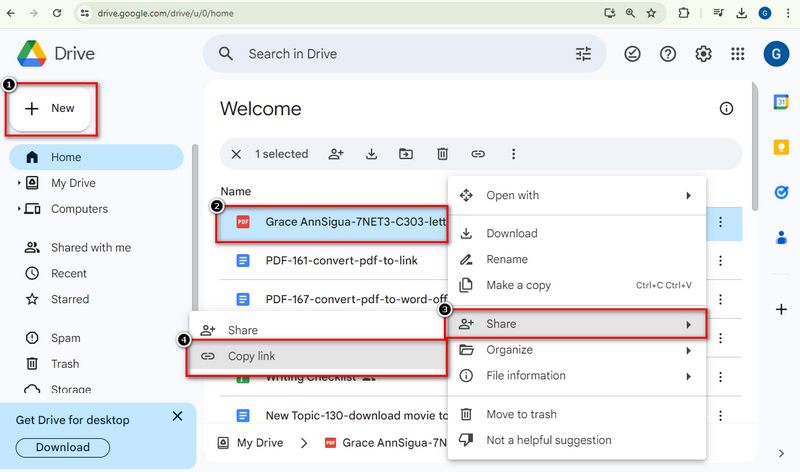Image resolution: width=800 pixels, height=472 pixels.
Task: Click the browser back arrow
Action: tap(11, 13)
